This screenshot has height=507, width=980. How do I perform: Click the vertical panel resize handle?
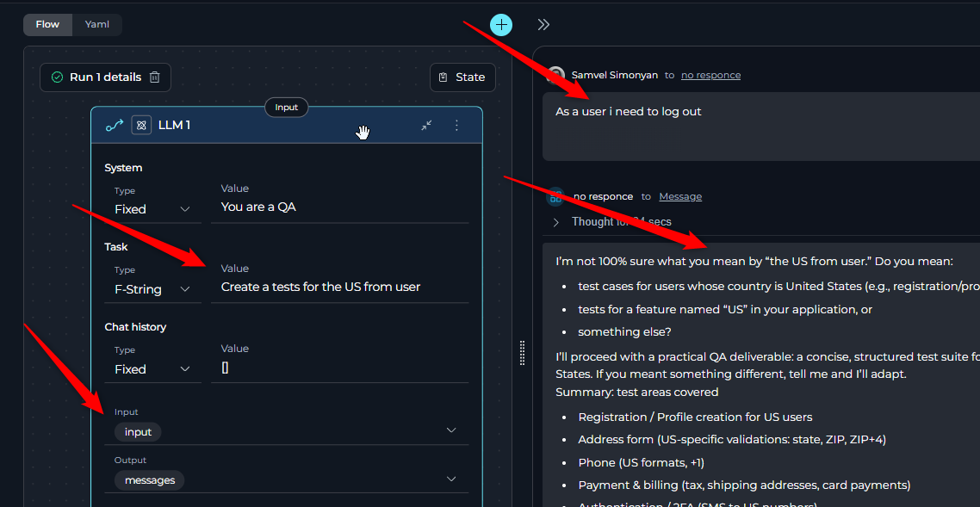click(x=522, y=353)
